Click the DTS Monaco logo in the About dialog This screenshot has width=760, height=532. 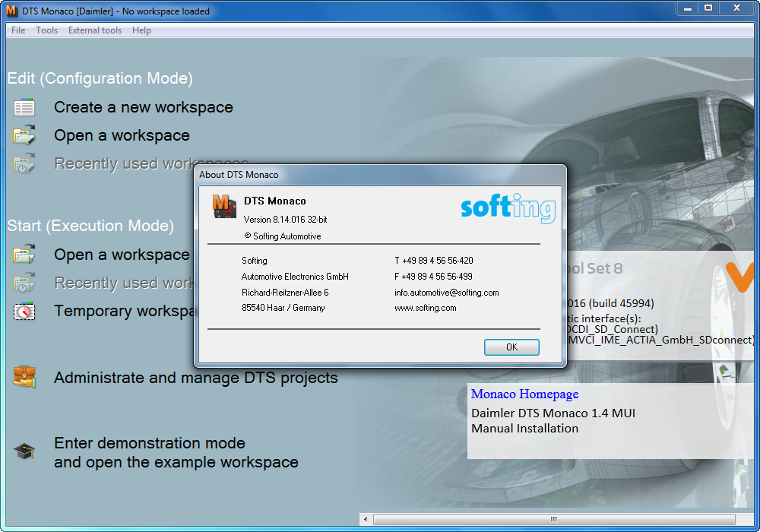pyautogui.click(x=224, y=206)
